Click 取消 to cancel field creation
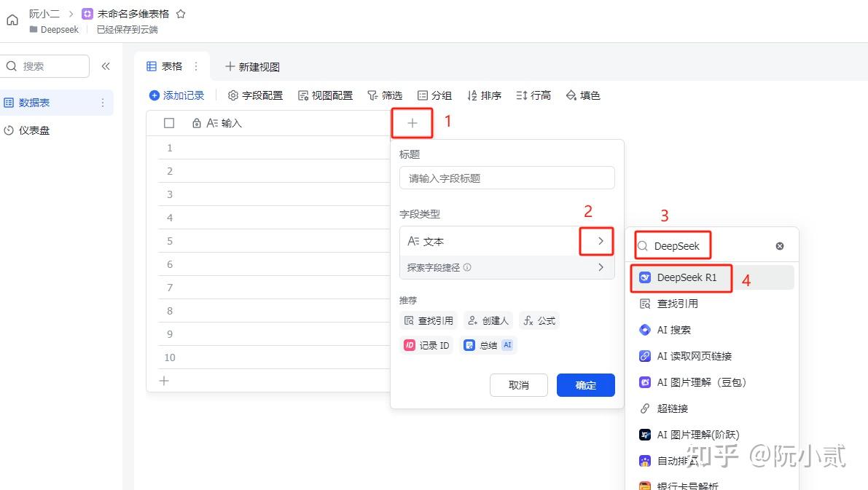 point(519,385)
